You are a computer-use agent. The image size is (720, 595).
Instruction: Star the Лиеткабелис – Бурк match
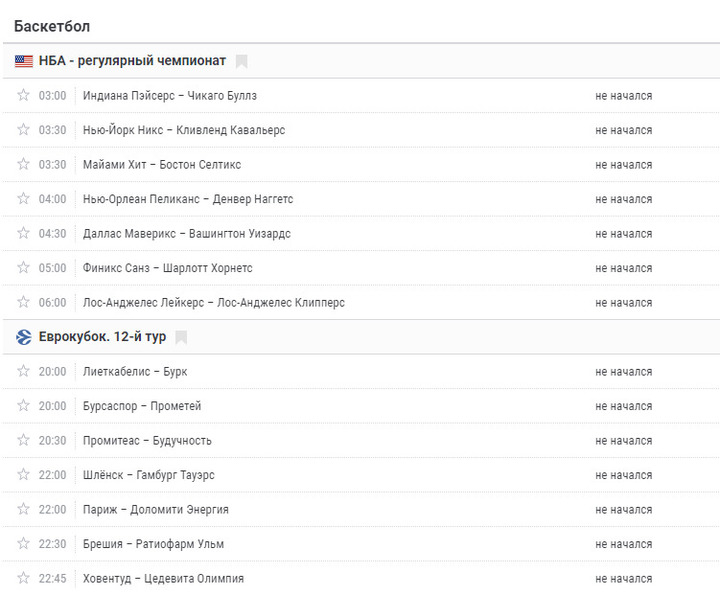[x=23, y=370]
